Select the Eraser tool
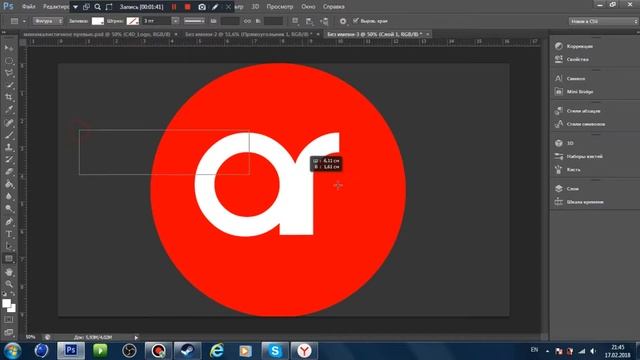The image size is (640, 360). pos(9,172)
